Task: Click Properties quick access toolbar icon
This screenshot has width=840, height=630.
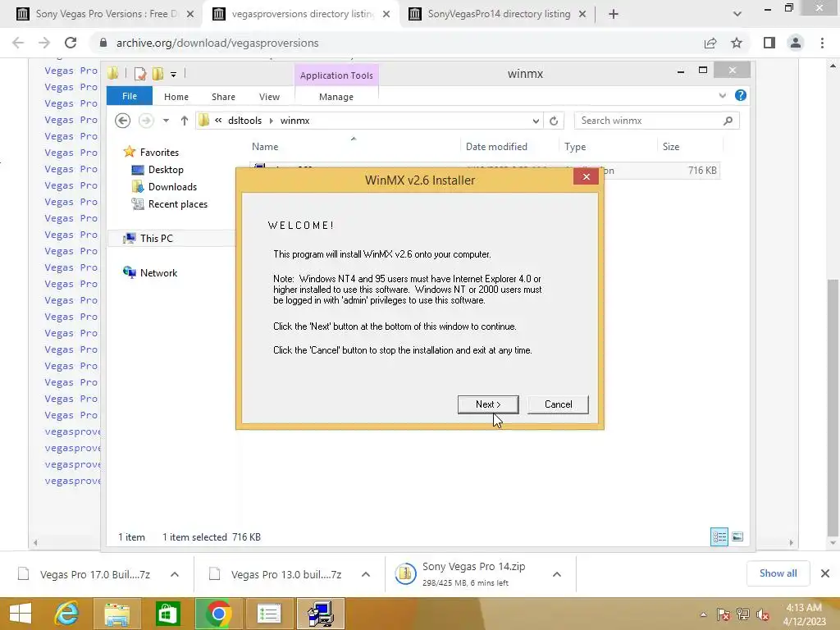Action: [x=140, y=74]
